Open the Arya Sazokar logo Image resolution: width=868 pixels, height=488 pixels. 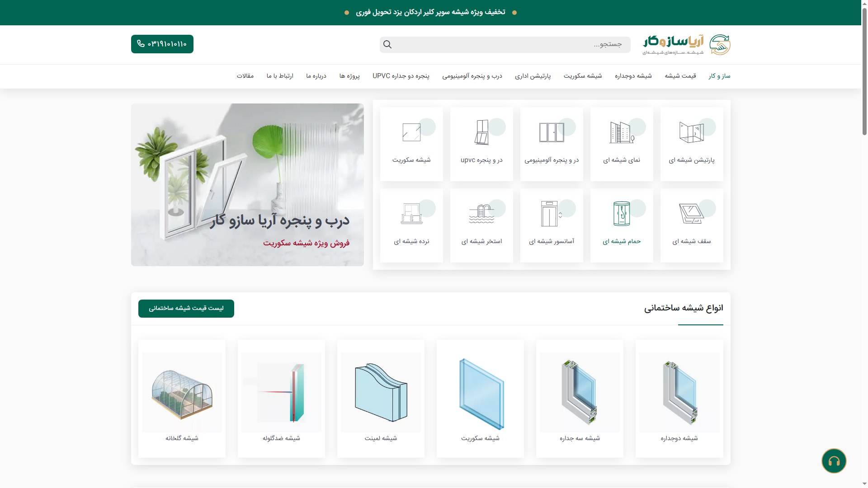coord(686,44)
